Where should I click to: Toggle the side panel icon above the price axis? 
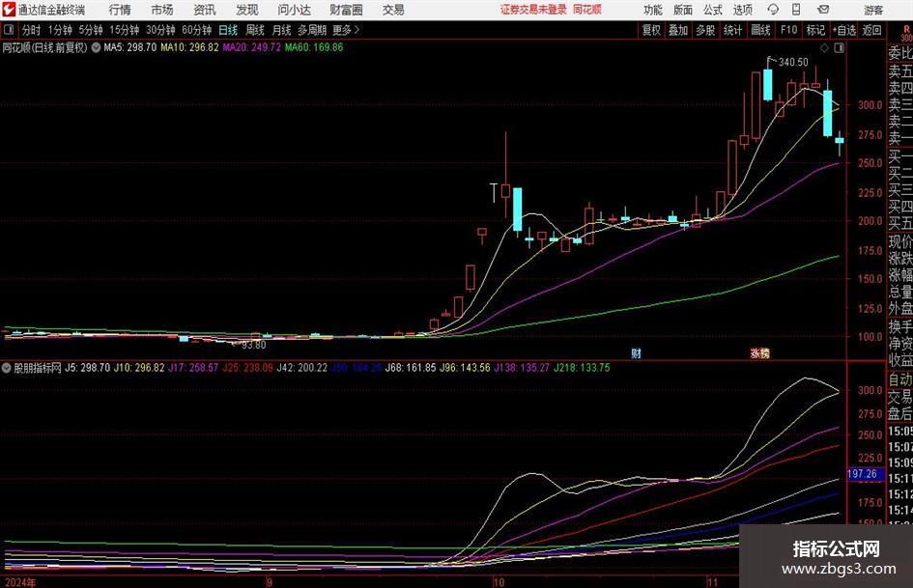839,48
